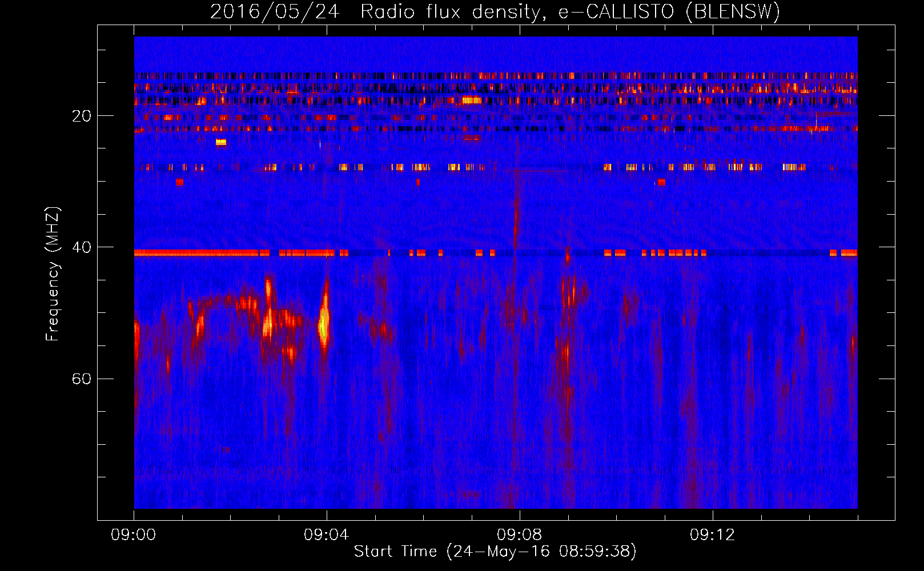Click the 'Start Time (24-May-16 08:59:38)' label

tap(495, 551)
